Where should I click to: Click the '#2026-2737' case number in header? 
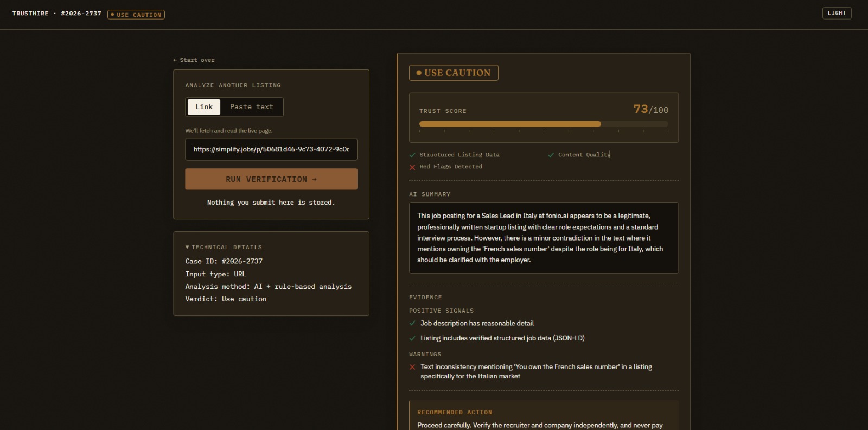click(81, 14)
